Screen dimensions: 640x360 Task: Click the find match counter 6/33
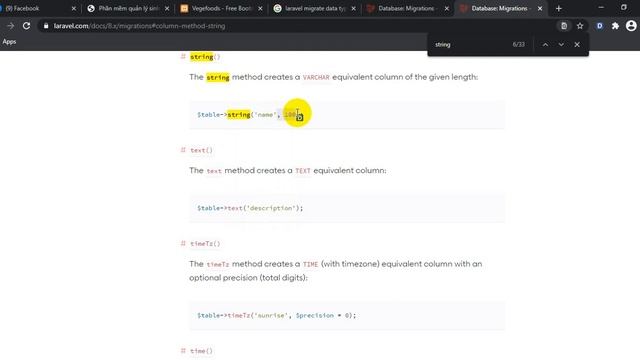coord(518,44)
